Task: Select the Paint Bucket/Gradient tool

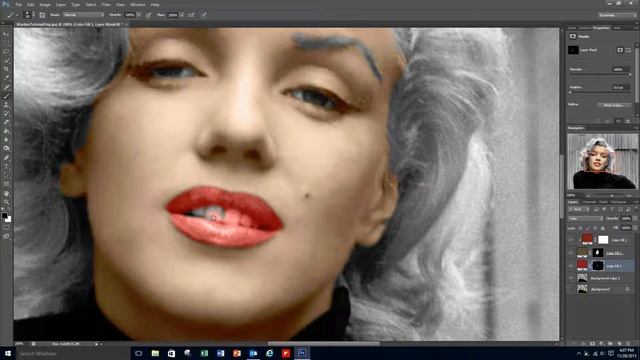Action: tap(6, 131)
